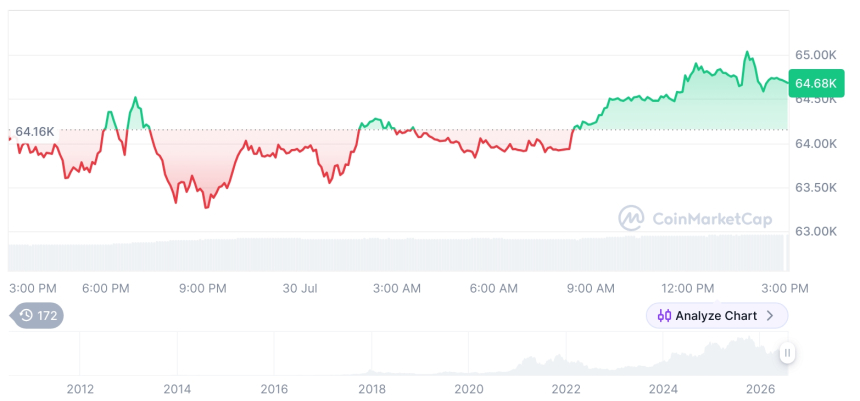Select the 2014 mark on the mini timeline
The width and height of the screenshot is (860, 401).
coord(177,389)
